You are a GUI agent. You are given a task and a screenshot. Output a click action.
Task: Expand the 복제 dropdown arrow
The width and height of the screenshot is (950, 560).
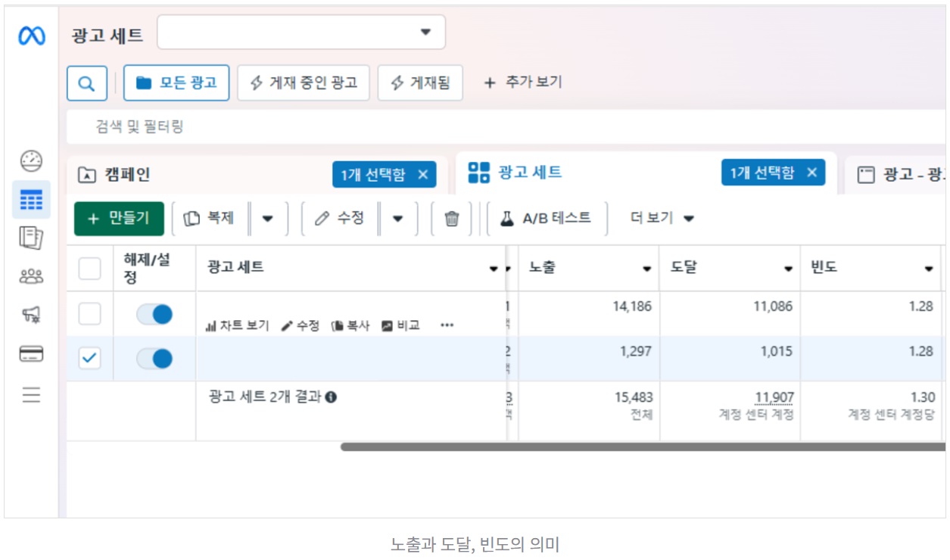tap(267, 219)
